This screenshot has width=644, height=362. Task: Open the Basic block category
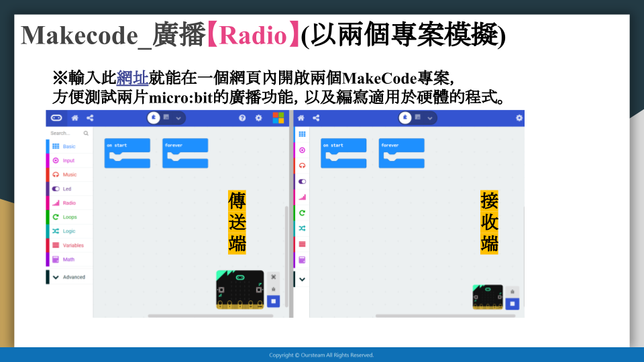click(69, 146)
